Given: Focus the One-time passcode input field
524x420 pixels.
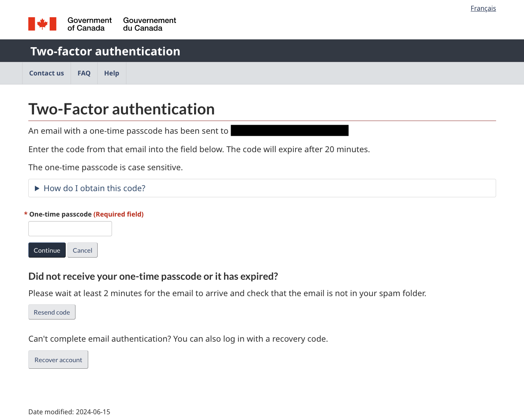Looking at the screenshot, I should (x=70, y=229).
